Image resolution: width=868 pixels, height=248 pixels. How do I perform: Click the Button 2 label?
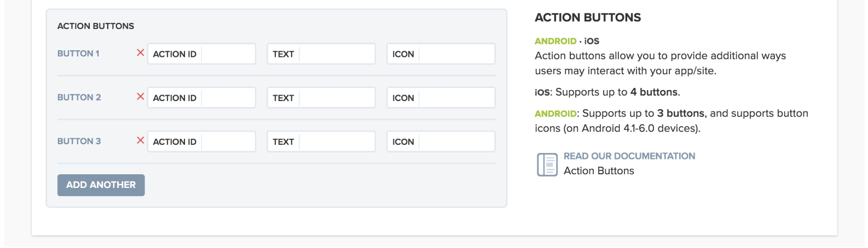click(79, 97)
